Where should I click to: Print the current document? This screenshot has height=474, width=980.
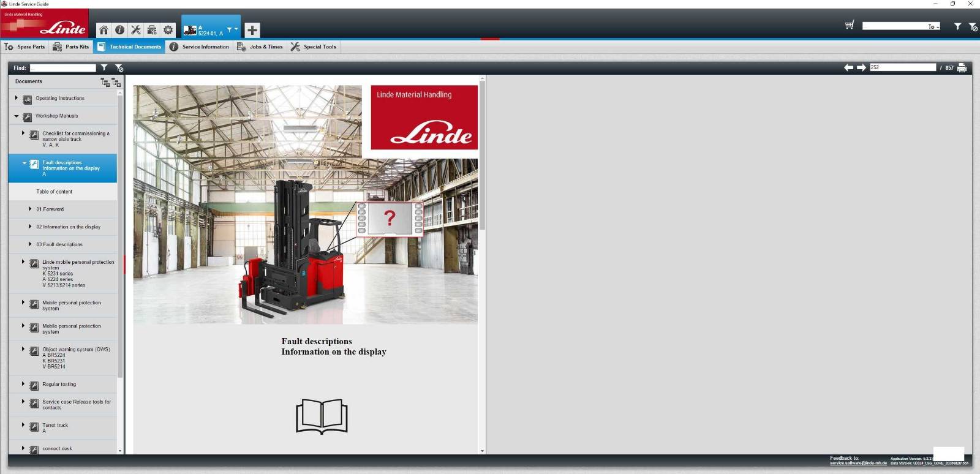[962, 67]
